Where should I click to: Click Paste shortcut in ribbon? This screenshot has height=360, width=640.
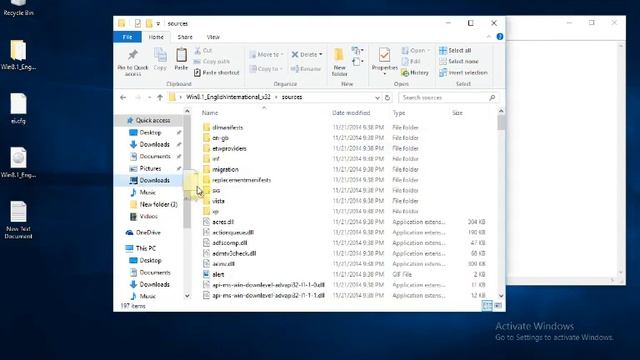coord(216,73)
